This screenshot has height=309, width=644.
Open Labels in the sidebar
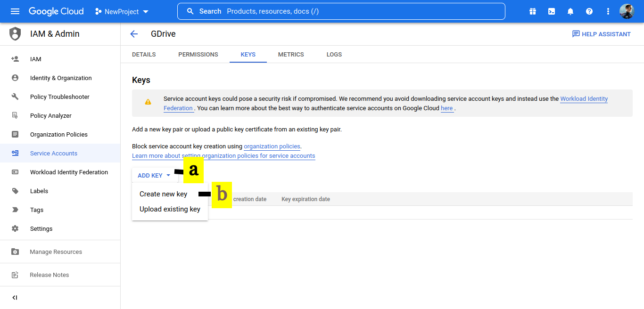60,191
